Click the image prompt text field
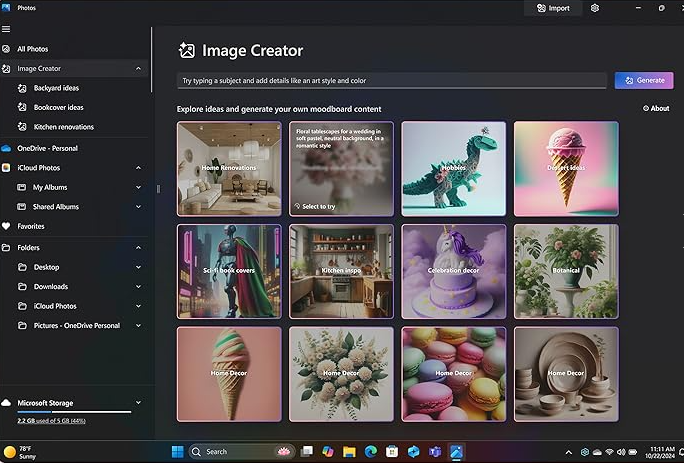This screenshot has width=684, height=463. tap(392, 80)
